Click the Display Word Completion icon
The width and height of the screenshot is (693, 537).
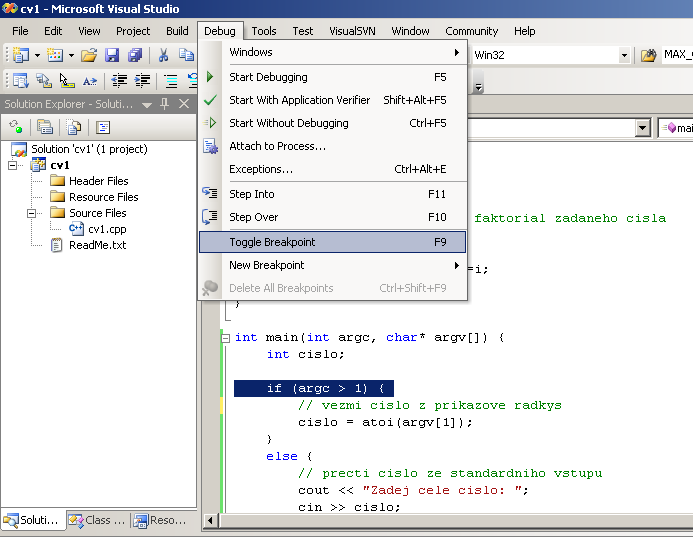click(90, 81)
